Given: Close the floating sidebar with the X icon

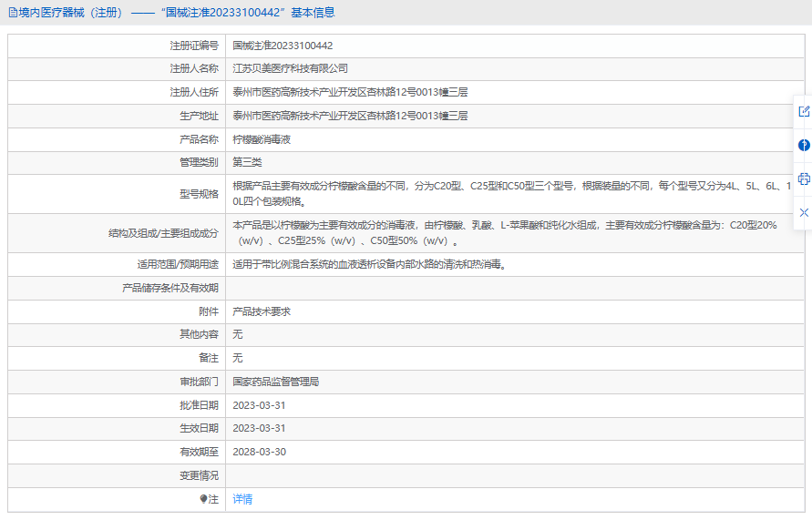Looking at the screenshot, I should 804,213.
